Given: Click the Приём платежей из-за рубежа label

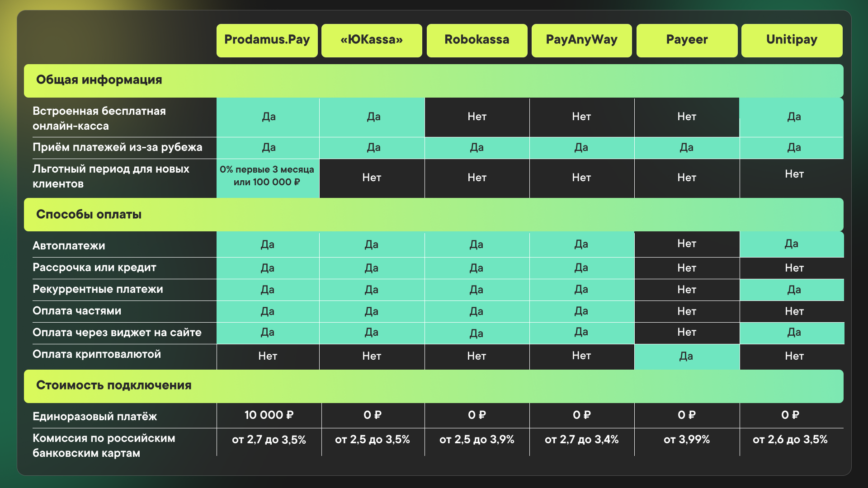Looking at the screenshot, I should [x=118, y=147].
